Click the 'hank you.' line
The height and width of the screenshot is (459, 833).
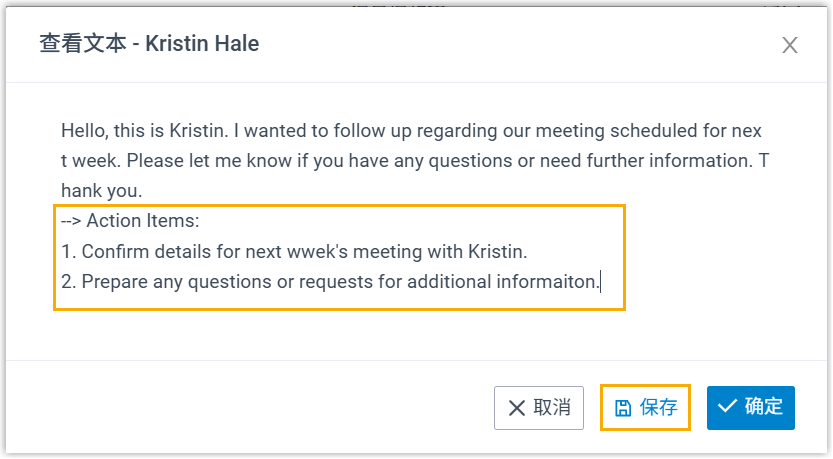pos(102,190)
